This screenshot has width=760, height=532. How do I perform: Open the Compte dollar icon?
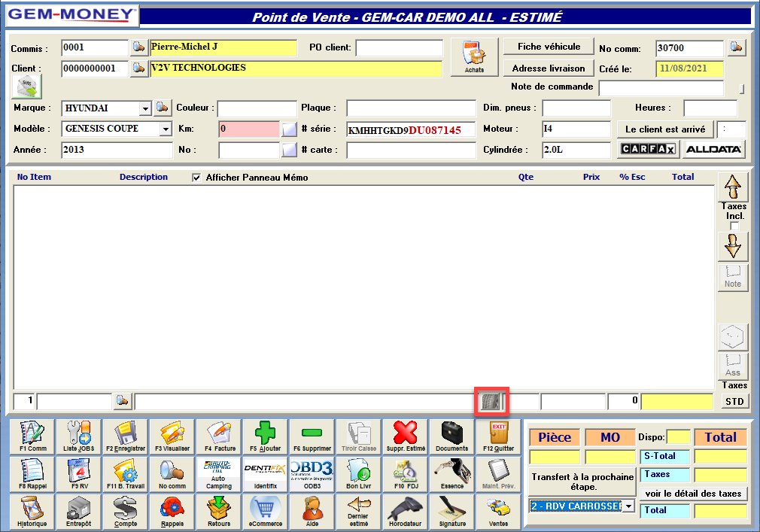click(126, 512)
